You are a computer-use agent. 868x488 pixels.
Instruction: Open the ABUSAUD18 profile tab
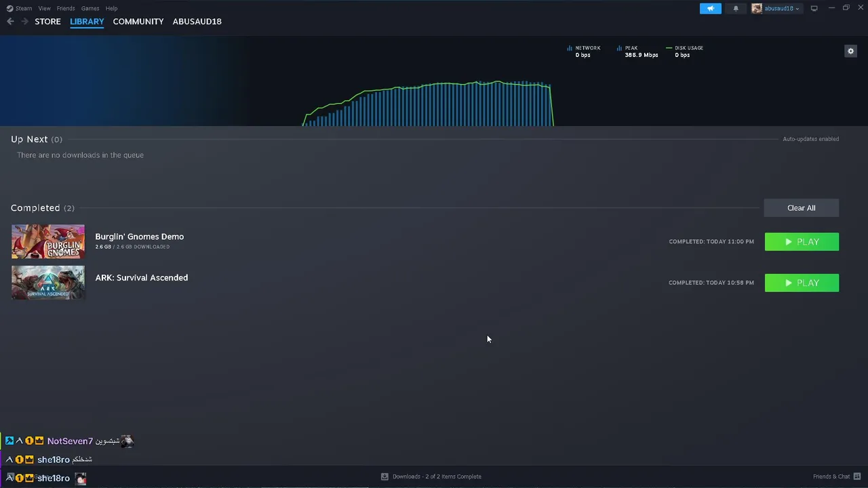(x=197, y=22)
